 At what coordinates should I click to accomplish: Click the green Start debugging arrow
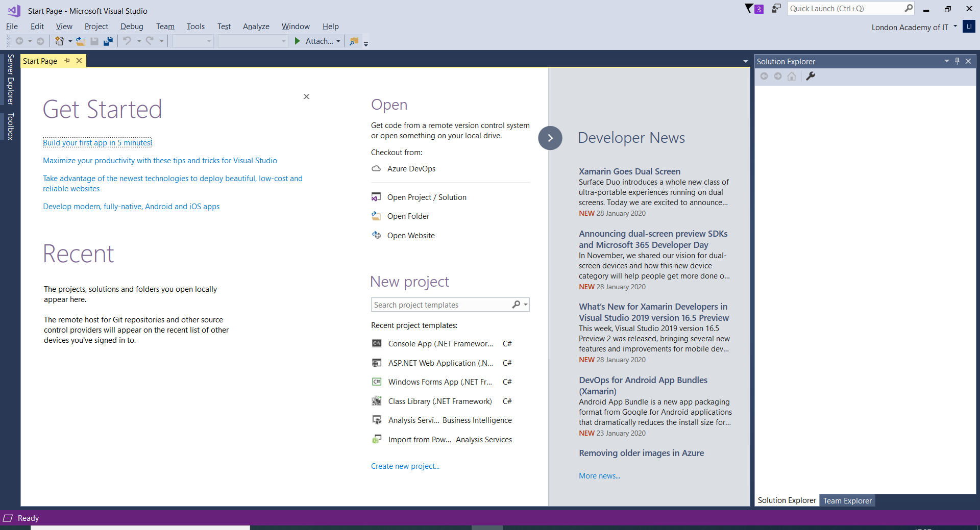pos(298,41)
